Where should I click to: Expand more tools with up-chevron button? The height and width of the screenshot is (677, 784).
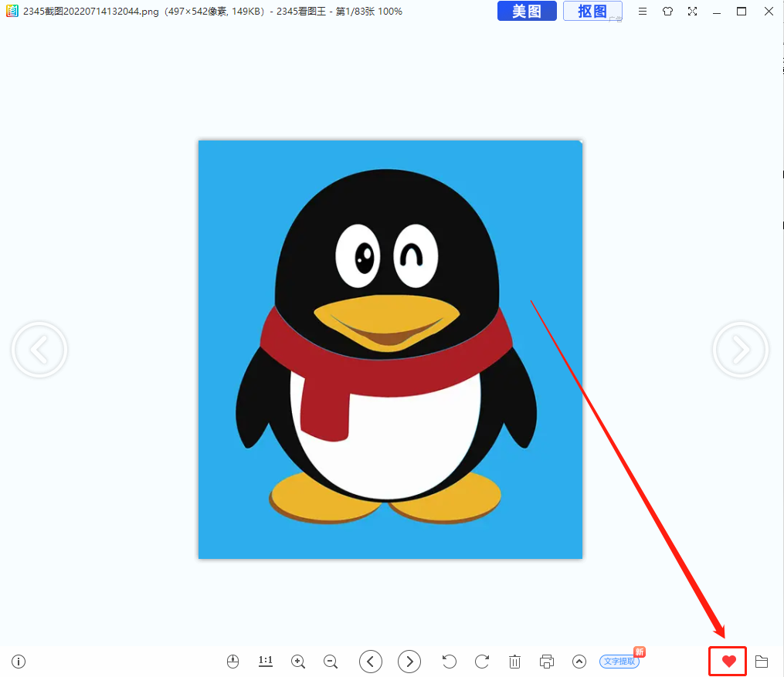[579, 662]
